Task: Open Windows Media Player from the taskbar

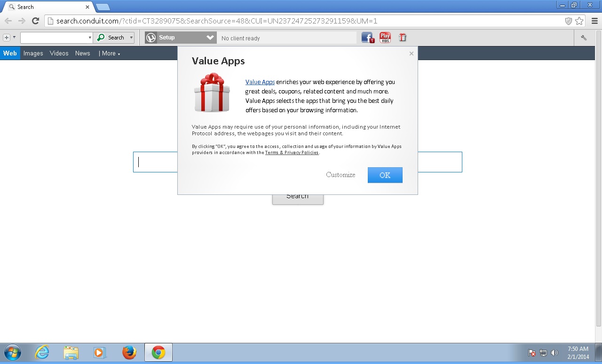Action: 100,352
